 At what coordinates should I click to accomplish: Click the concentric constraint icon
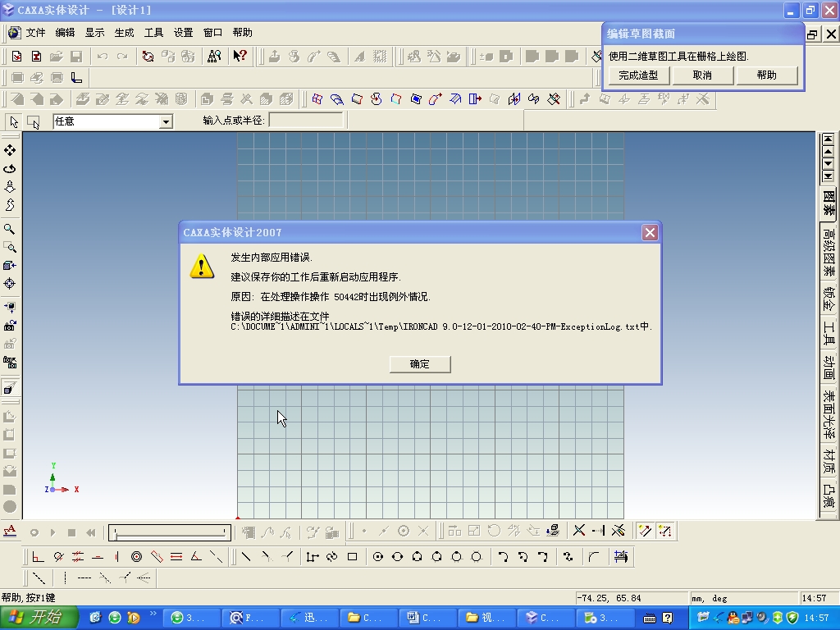tap(137, 557)
